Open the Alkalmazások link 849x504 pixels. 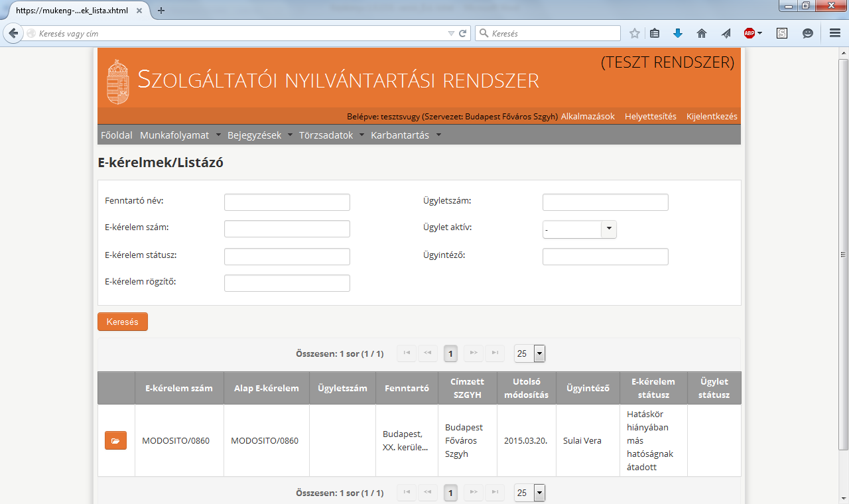(588, 116)
